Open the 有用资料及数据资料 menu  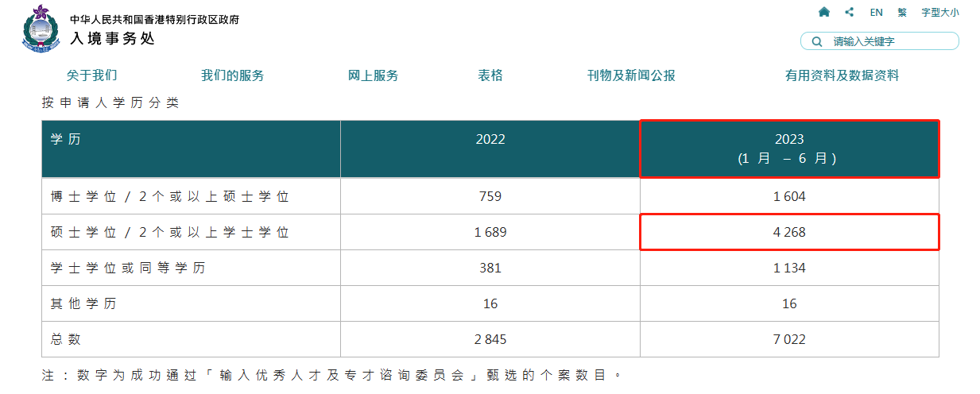pyautogui.click(x=842, y=75)
